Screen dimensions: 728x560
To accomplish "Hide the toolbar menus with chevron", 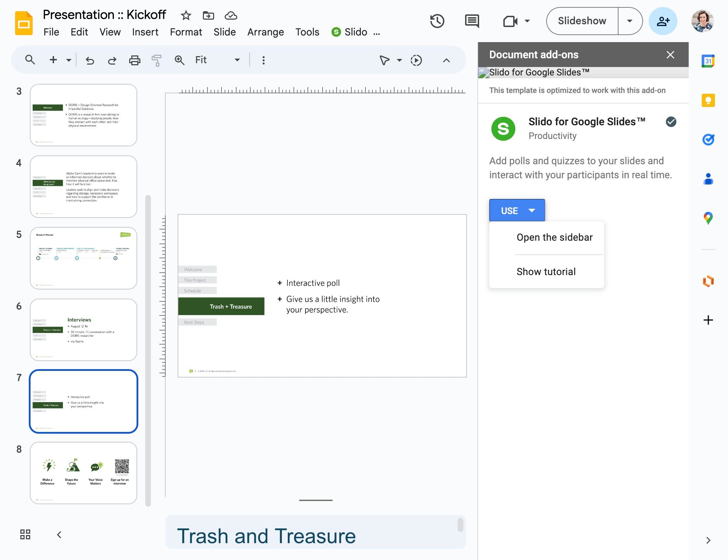I will [x=446, y=60].
